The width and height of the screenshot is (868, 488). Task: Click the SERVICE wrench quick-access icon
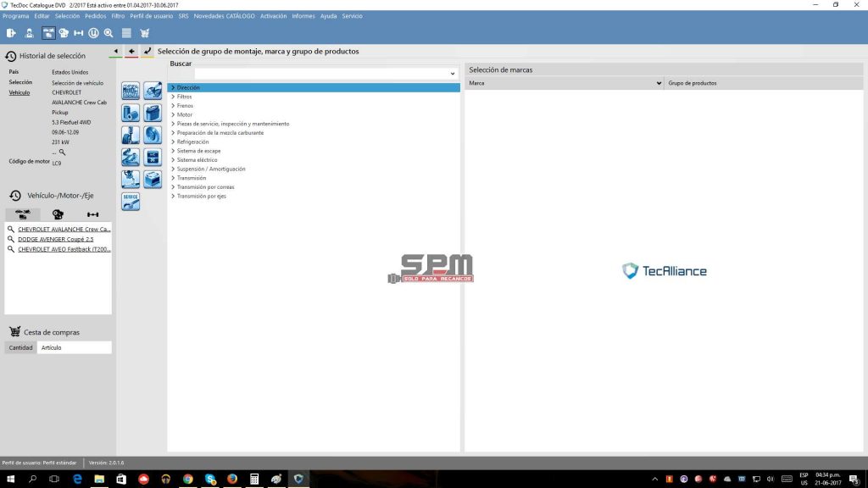(x=131, y=202)
